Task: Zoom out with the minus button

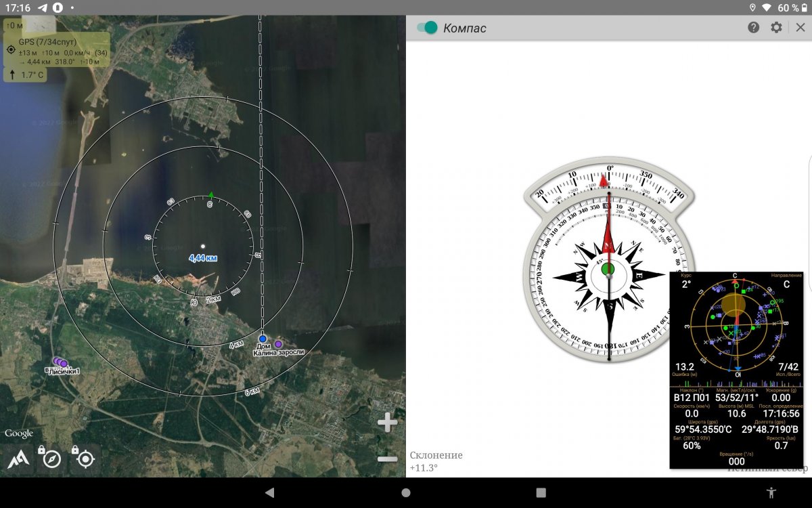Action: tap(388, 458)
